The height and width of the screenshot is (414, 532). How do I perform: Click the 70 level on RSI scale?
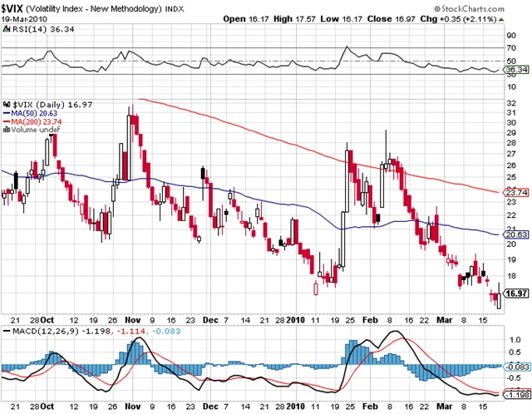point(511,48)
